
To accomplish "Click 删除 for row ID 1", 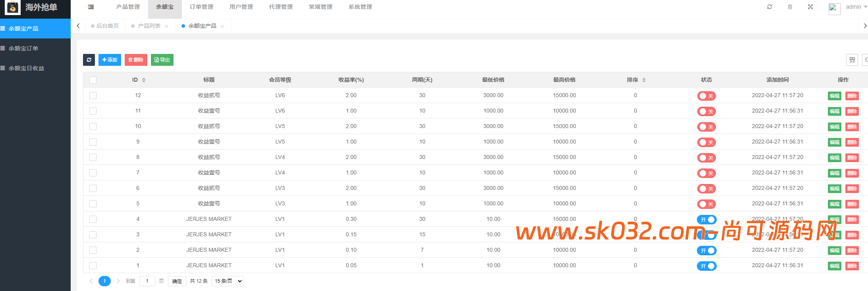I will coord(852,266).
